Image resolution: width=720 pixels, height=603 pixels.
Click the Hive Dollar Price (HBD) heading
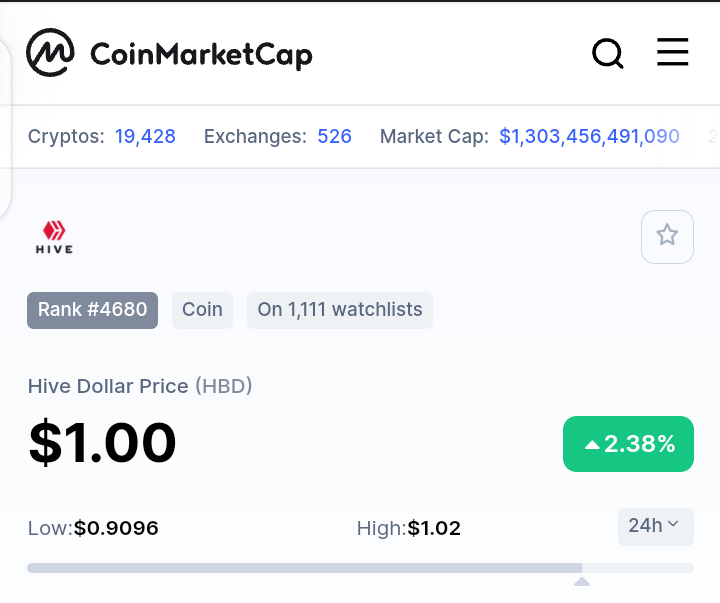140,386
